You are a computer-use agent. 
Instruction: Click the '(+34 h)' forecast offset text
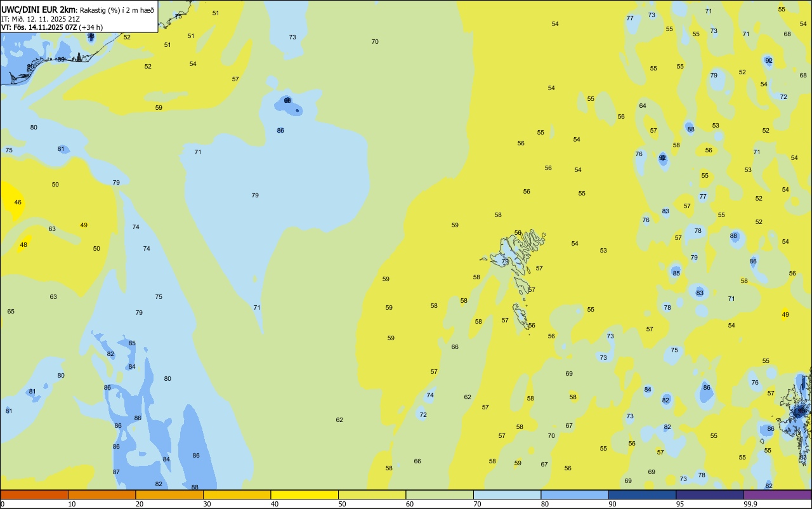click(91, 27)
